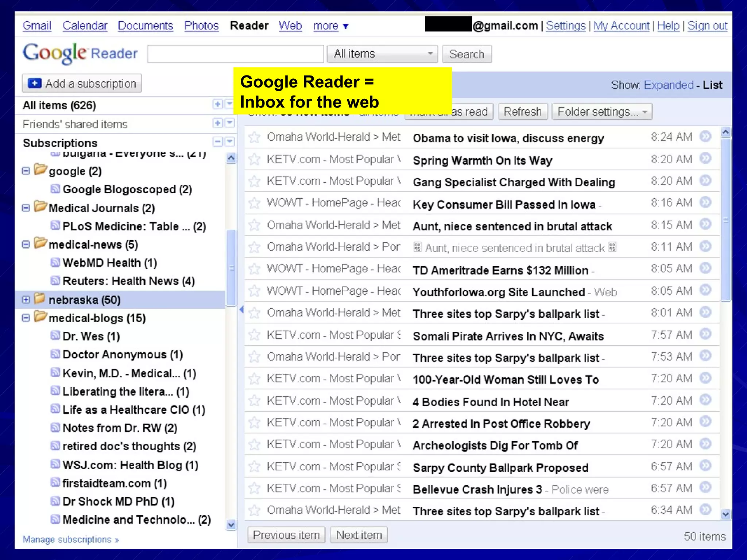Image resolution: width=747 pixels, height=560 pixels.
Task: Star the 'Key Consumer Bill Passed' item
Action: [254, 203]
